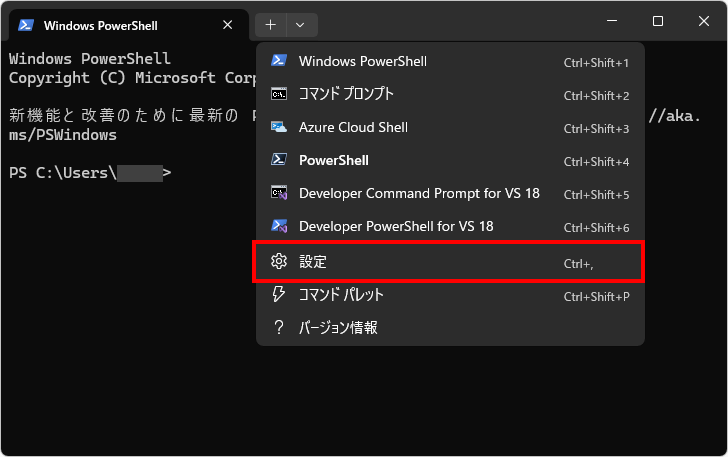Click the コマンド プロンプト cmd icon

tap(279, 94)
